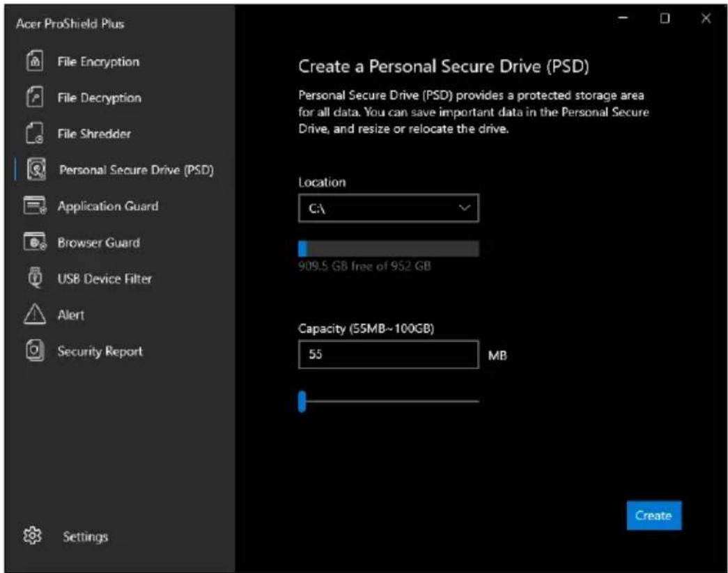Click the File Shredder icon

pos(35,133)
